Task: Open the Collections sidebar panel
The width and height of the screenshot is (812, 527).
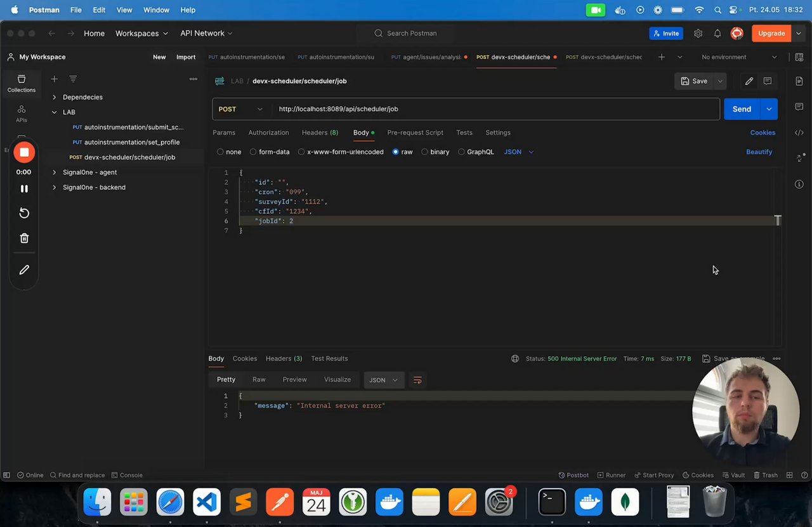Action: pos(21,83)
